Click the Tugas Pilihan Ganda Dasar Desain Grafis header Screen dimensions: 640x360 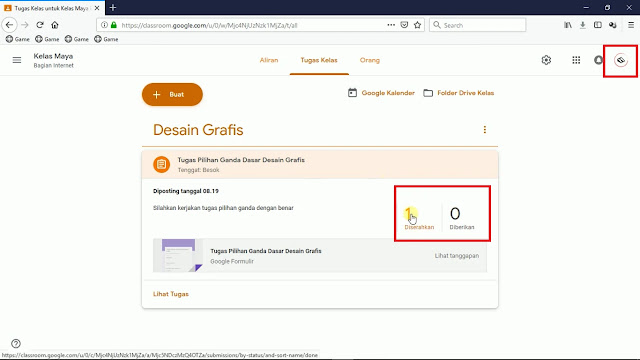coord(320,164)
